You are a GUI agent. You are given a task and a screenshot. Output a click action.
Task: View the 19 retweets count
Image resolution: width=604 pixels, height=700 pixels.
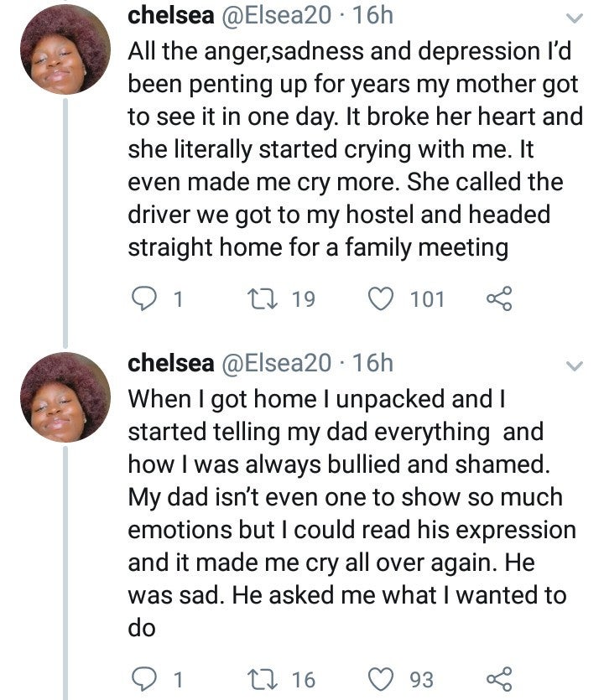303,299
